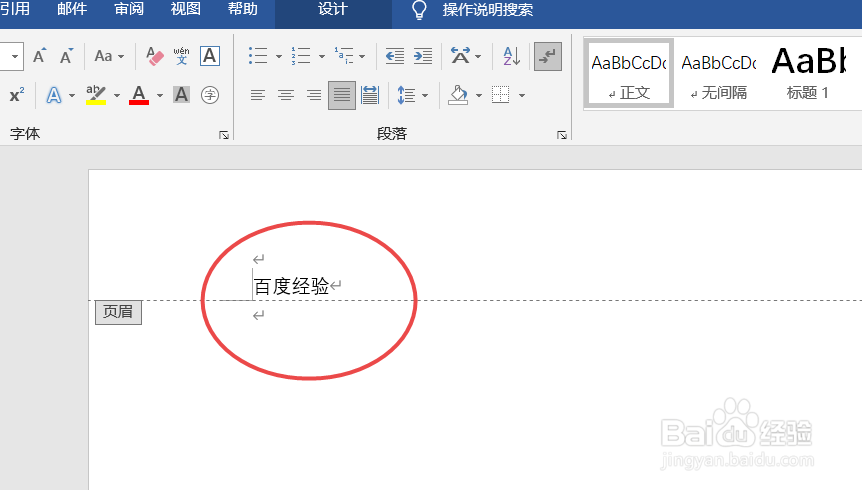
Task: Apply character border icon
Action: (210, 56)
